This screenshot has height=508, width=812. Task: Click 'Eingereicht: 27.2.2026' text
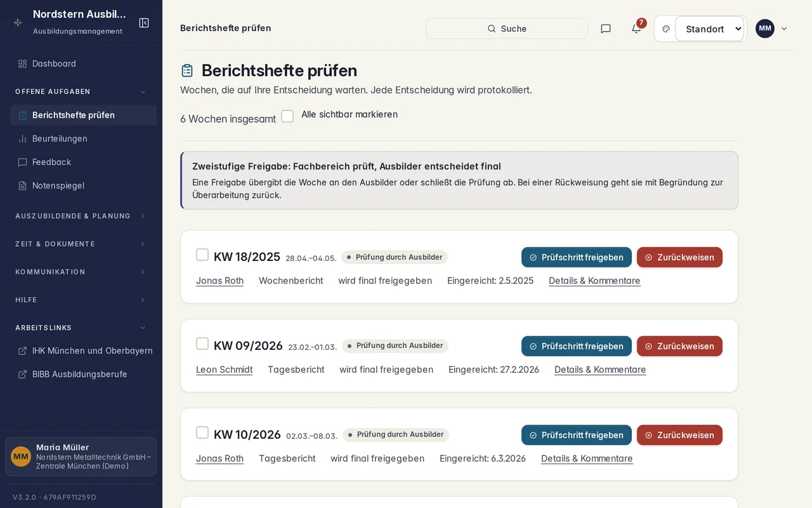point(494,370)
